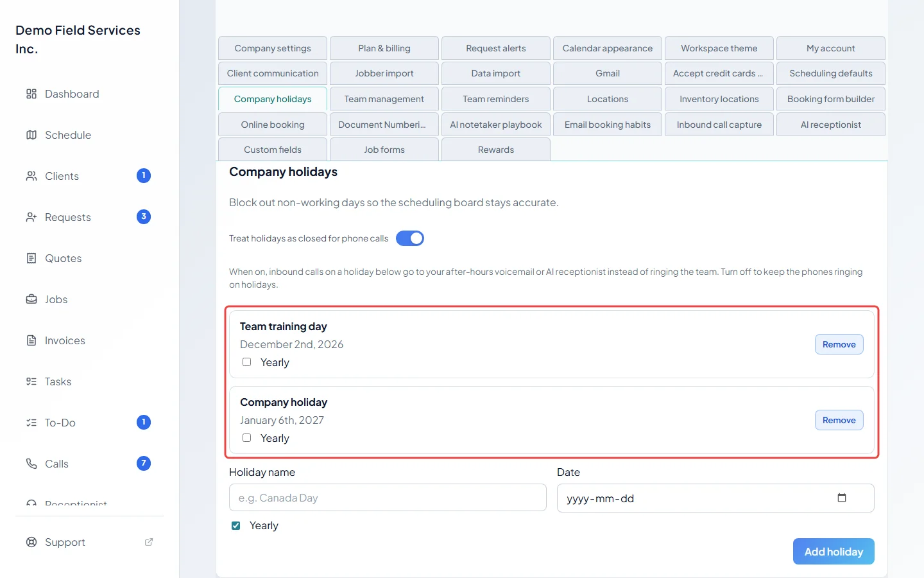Click the external link icon beside Support
This screenshot has width=924, height=578.
[x=149, y=542]
